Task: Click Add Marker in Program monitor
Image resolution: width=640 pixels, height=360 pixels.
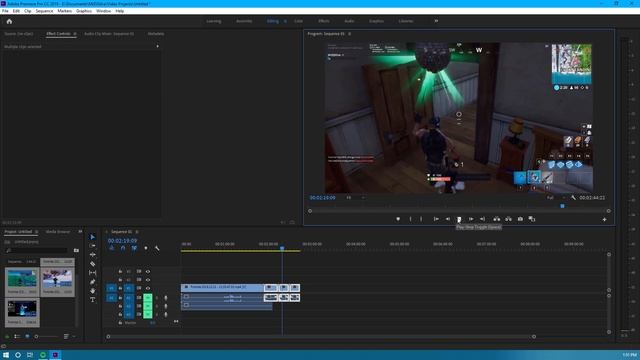Action: (x=398, y=219)
